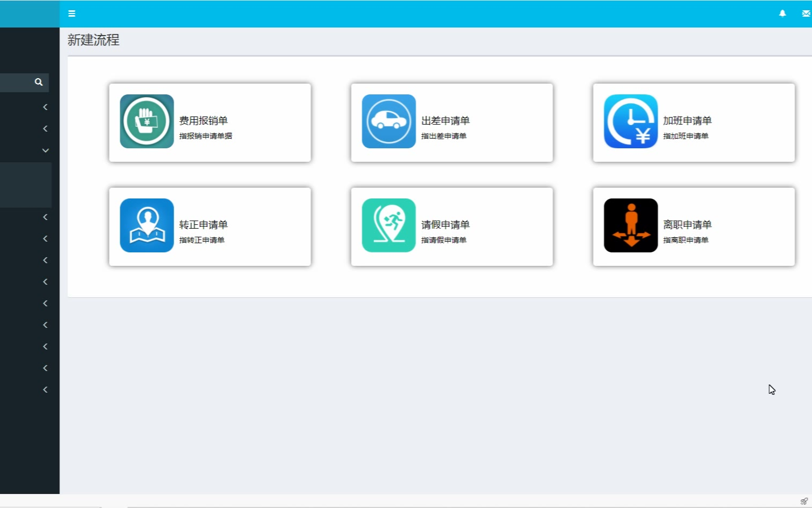Toggle the hamburger sidebar menu icon
This screenshot has height=508, width=812.
[x=72, y=13]
